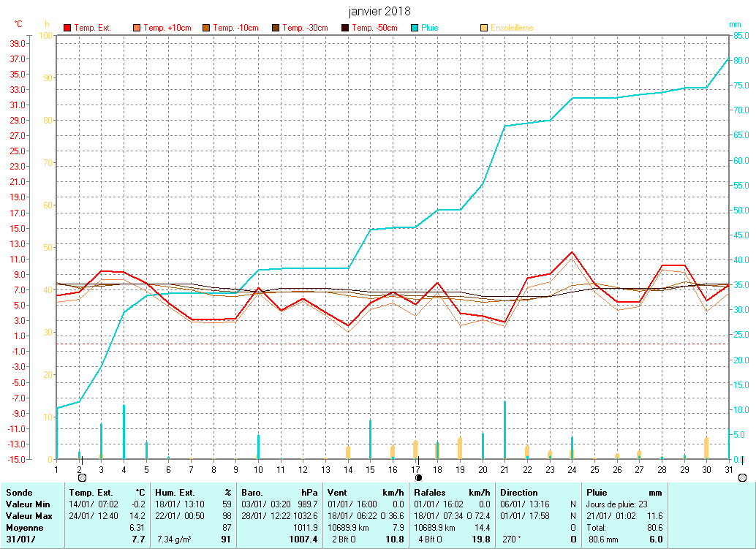Click the brown Temp. -30cm legend swatch
The image size is (756, 549).
tap(276, 28)
